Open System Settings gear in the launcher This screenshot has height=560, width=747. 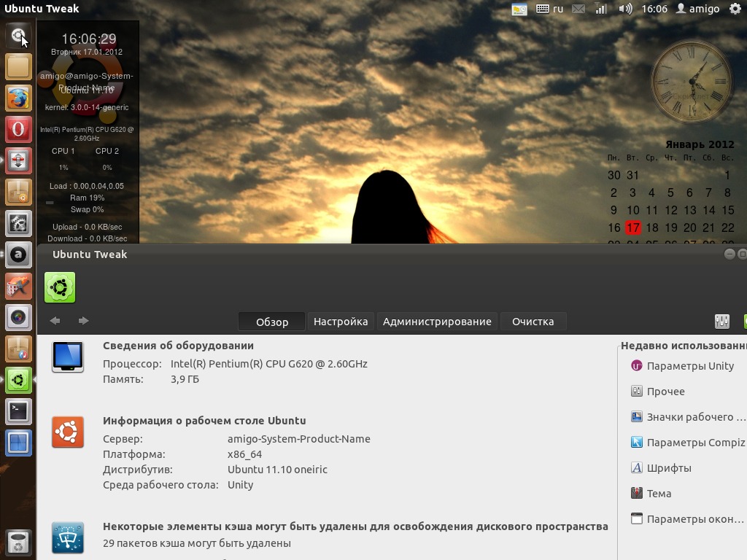18,223
